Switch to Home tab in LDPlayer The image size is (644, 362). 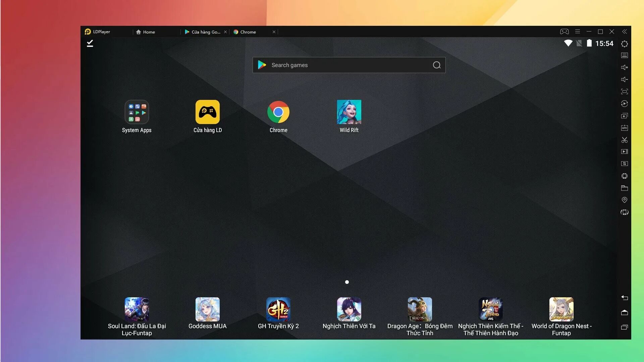[x=148, y=32]
